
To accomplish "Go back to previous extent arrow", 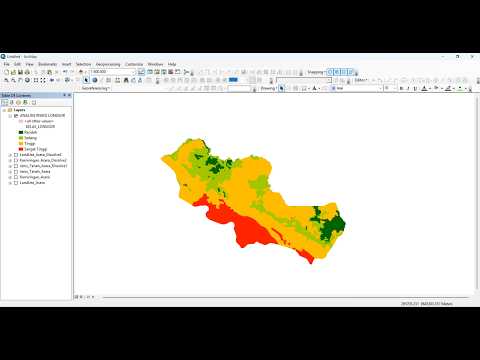I will click(x=52, y=80).
